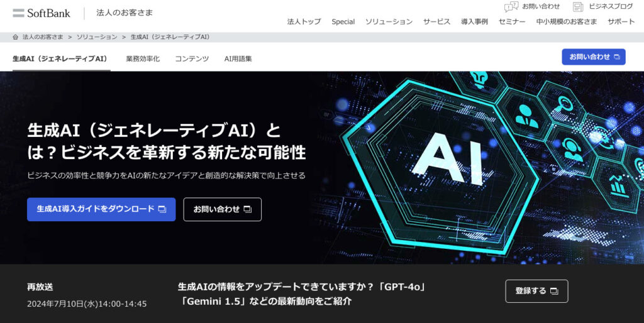This screenshot has height=323, width=644.
Task: Click the home icon in breadcrumb
Action: coord(16,37)
